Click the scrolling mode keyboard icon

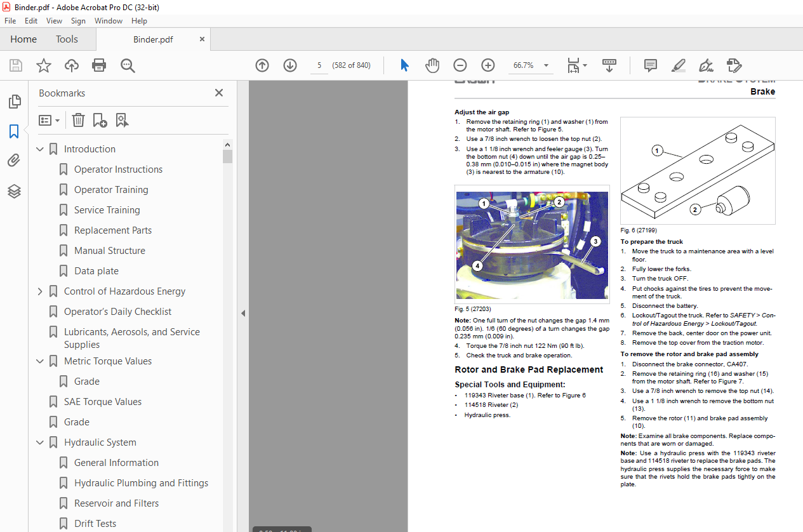click(x=609, y=65)
